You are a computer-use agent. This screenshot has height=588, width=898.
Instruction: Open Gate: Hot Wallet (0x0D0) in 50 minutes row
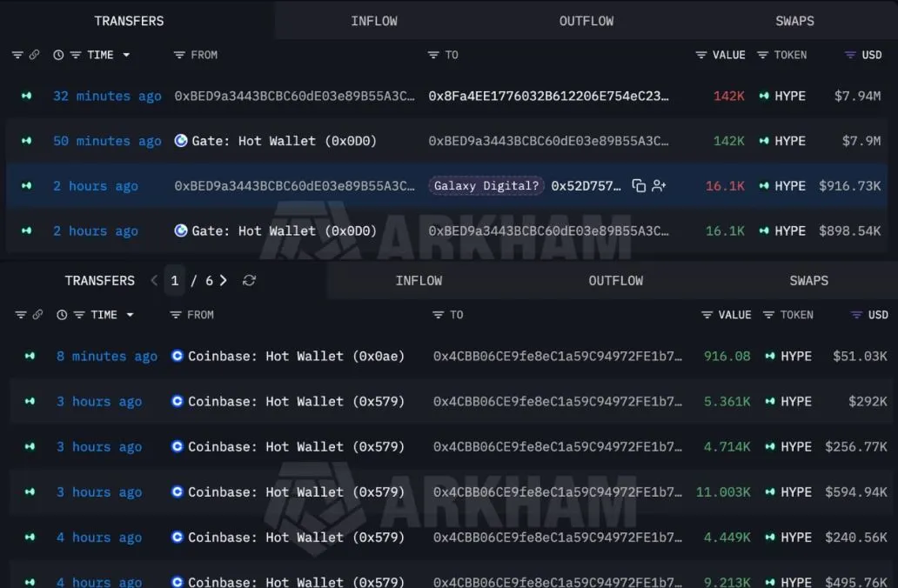click(284, 141)
